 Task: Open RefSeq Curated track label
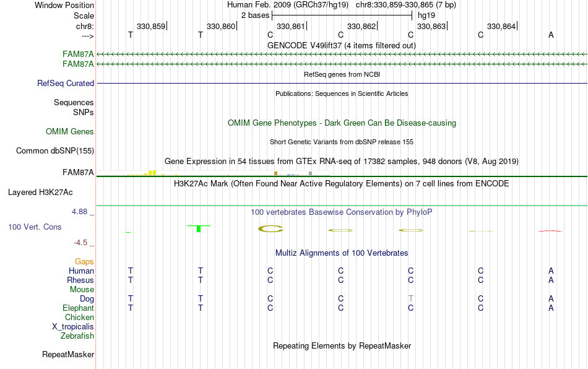pyautogui.click(x=66, y=83)
